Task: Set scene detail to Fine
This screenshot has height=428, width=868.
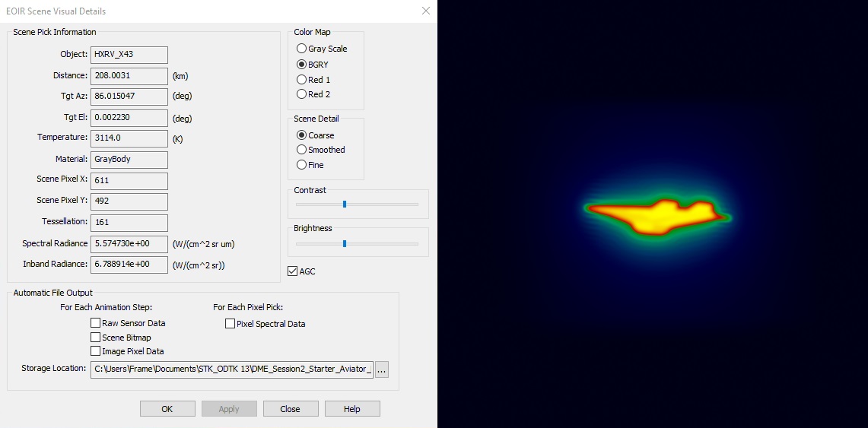Action: 302,165
